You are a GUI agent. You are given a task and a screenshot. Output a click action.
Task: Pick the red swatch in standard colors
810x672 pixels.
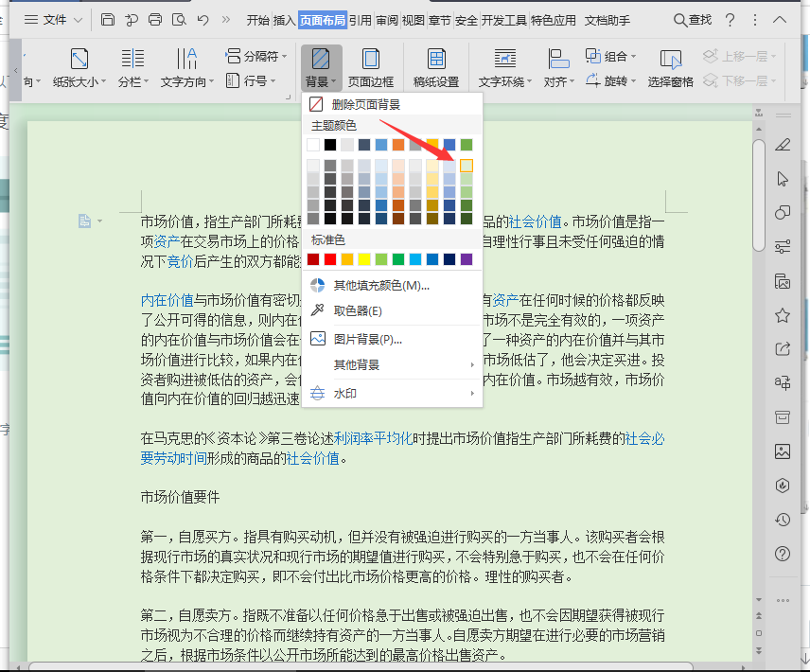tap(329, 259)
